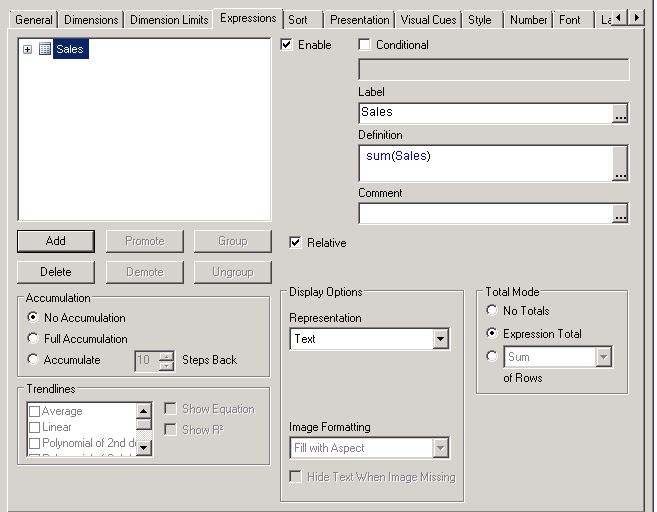Switch to the Dimensions tab

pos(91,20)
